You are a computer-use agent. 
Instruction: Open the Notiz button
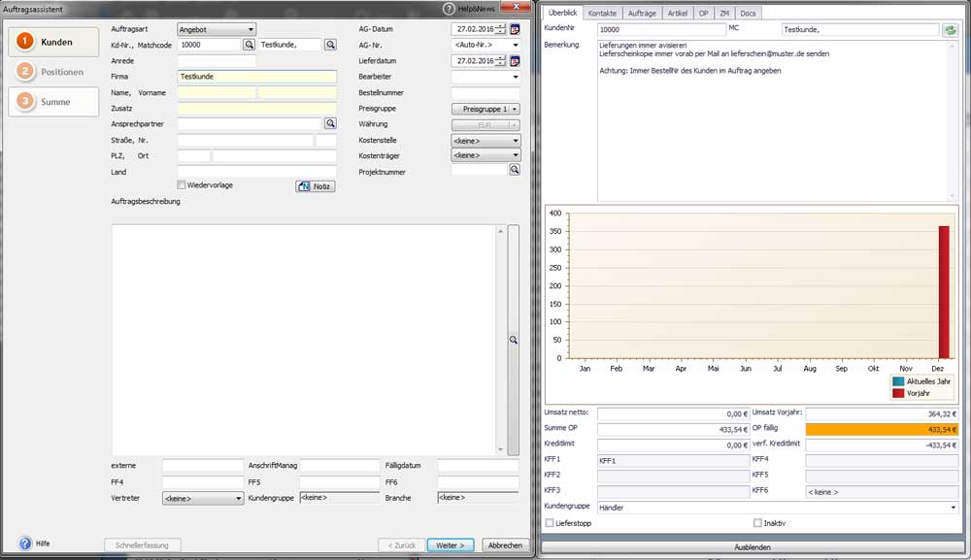tap(316, 186)
